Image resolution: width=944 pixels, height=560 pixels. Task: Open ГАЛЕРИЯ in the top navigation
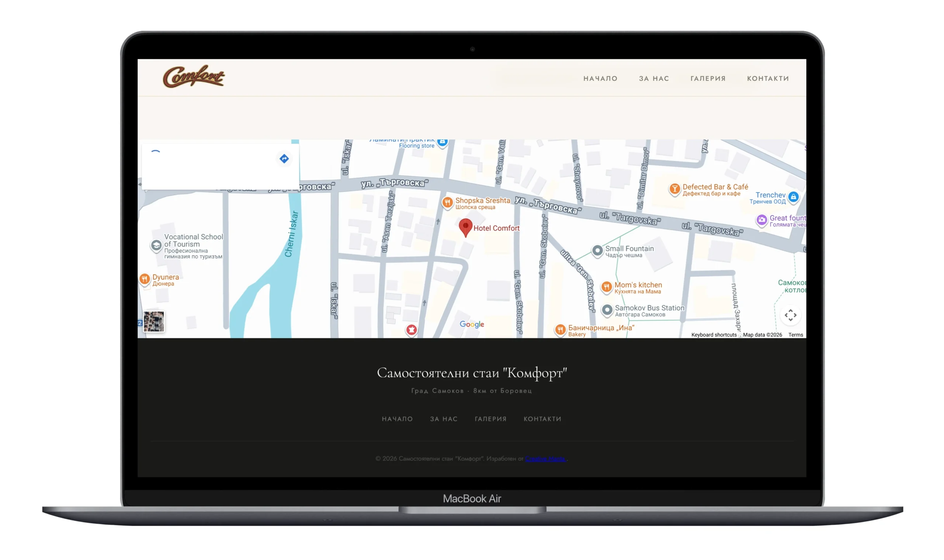(708, 79)
